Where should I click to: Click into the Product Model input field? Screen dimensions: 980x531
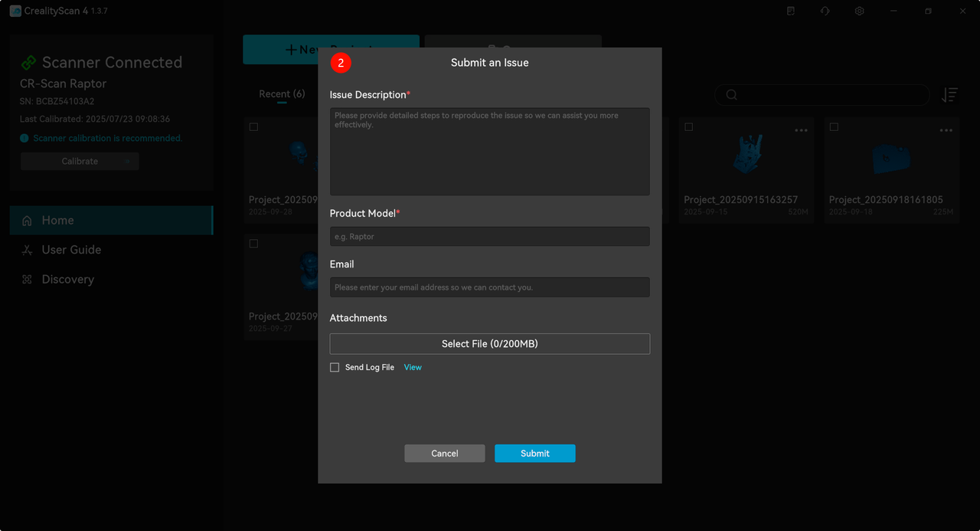489,237
